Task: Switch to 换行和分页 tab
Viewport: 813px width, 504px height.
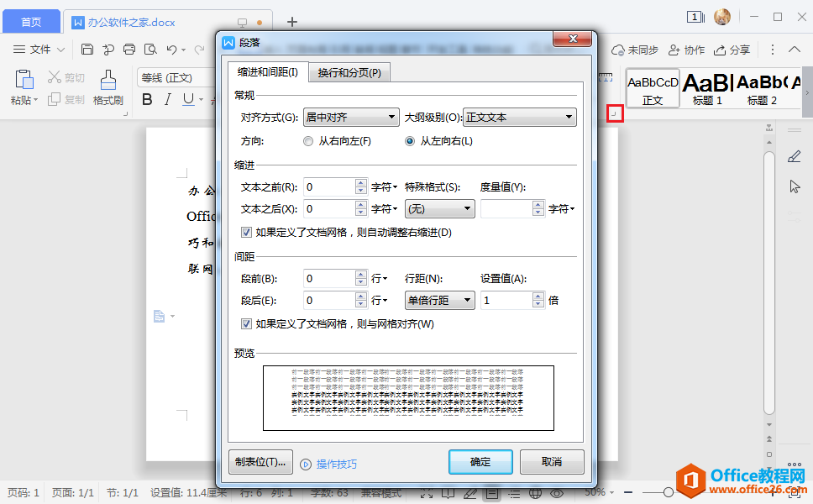Action: pyautogui.click(x=349, y=72)
